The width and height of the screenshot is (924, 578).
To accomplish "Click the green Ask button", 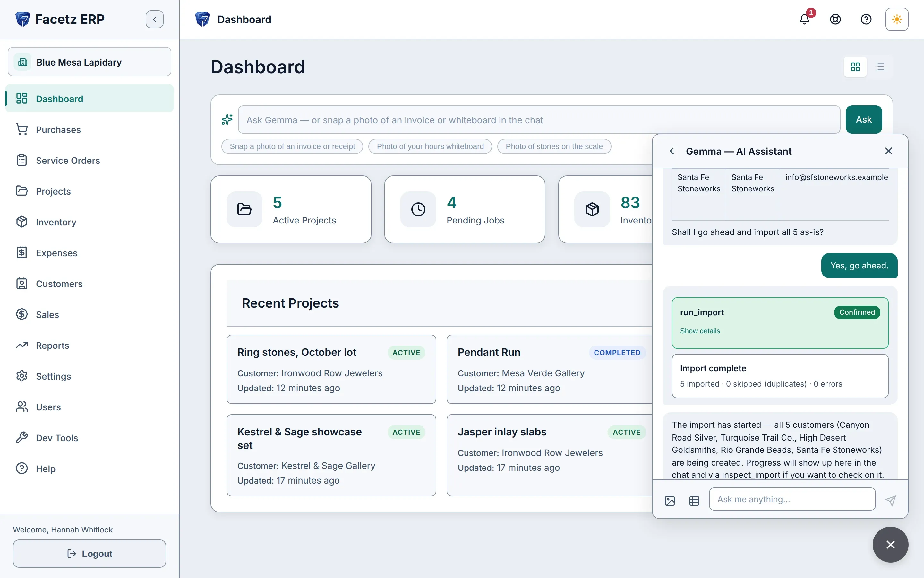I will tap(864, 120).
